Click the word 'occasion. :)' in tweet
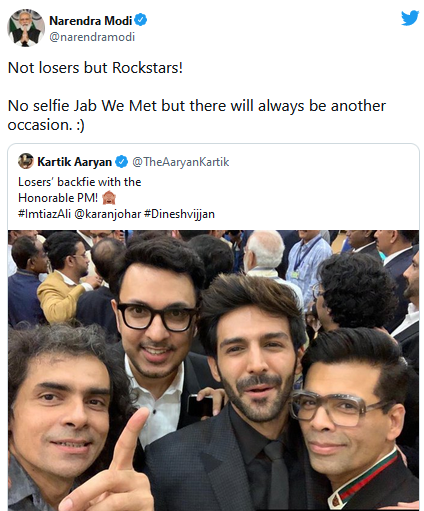Screen dimensions: 424x511 [x=46, y=125]
